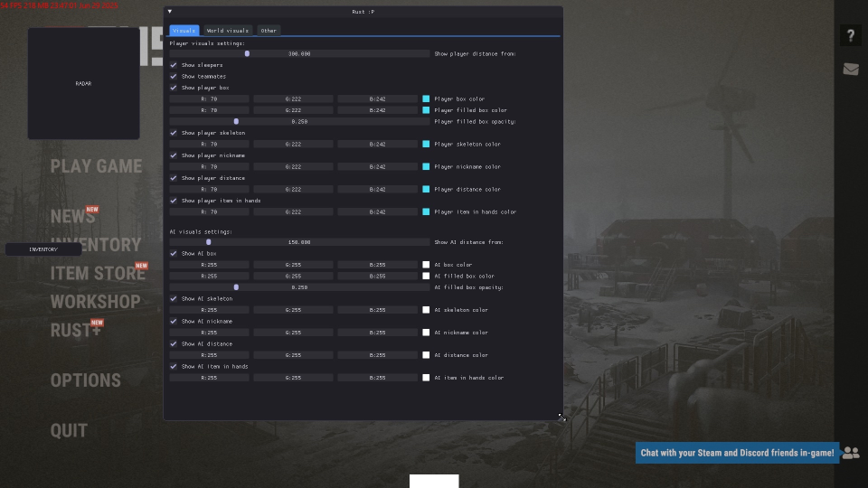
Task: Open Player item in hands color swatch
Action: click(x=426, y=211)
